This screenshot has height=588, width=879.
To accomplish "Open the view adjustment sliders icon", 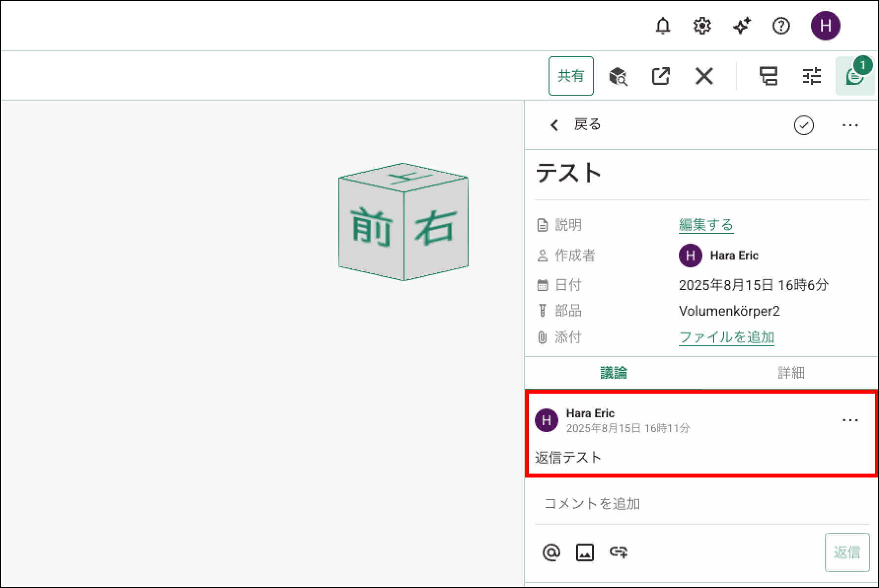I will point(811,76).
